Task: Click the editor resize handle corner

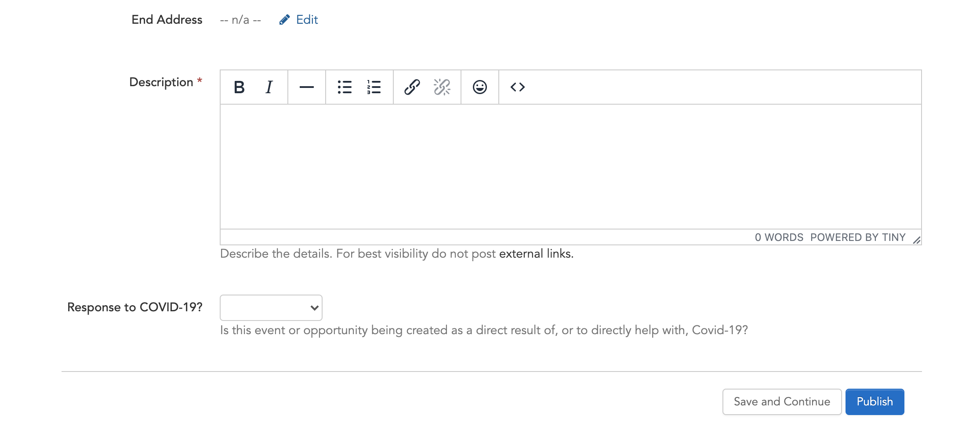Action: click(x=916, y=240)
